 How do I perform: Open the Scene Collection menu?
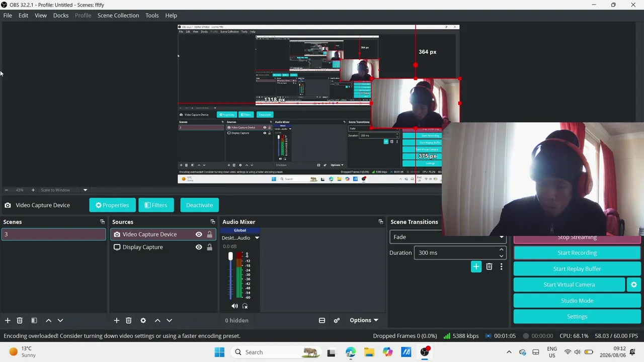point(118,16)
